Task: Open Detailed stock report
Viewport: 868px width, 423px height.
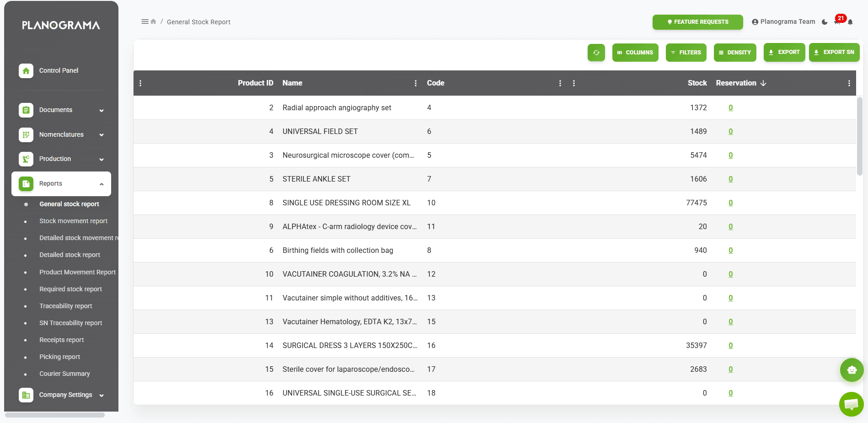Action: [x=70, y=255]
